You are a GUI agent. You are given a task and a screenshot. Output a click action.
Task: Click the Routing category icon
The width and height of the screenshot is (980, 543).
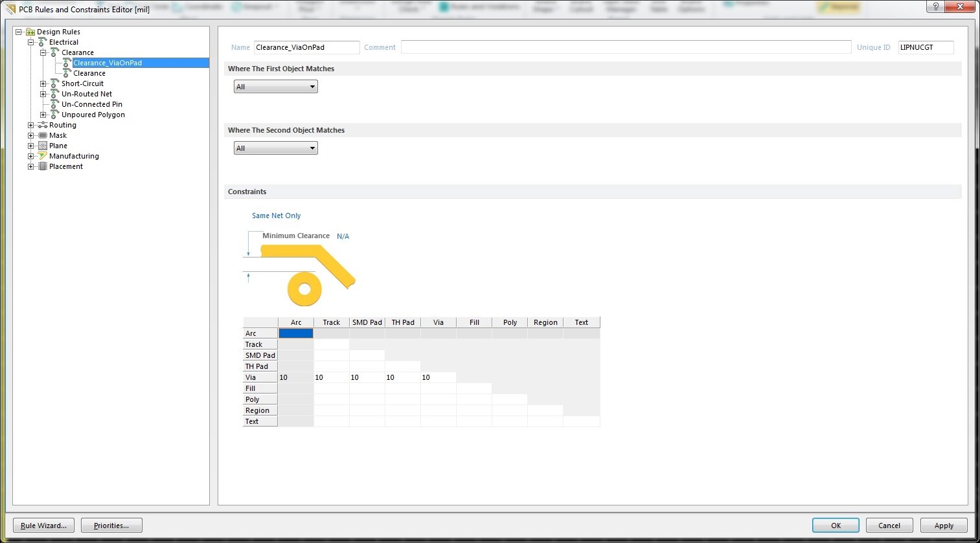pos(42,125)
